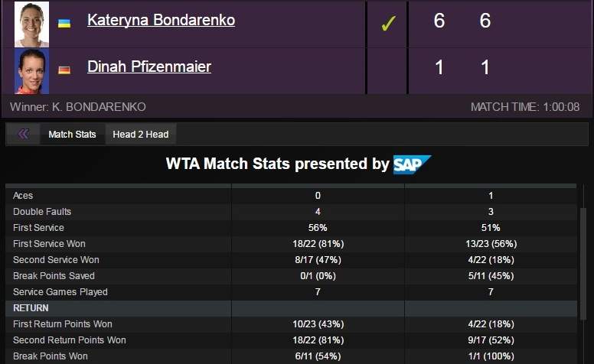594x364 pixels.
Task: Switch to the Match Stats tab
Action: coord(72,135)
